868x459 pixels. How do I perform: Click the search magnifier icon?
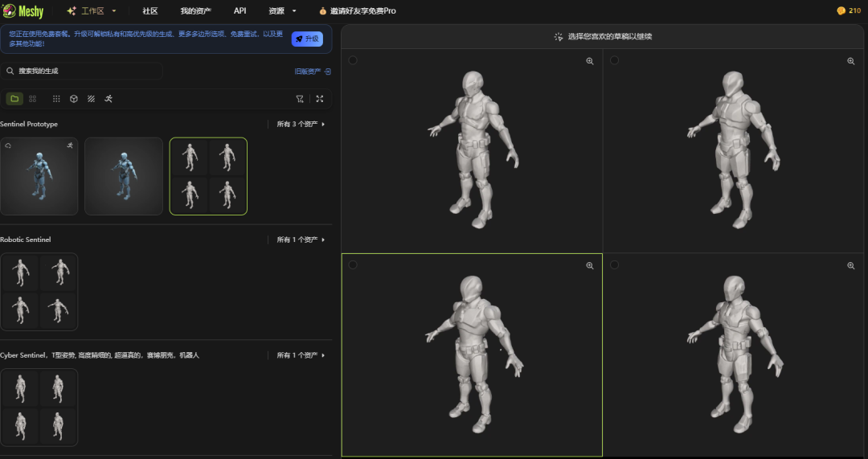pos(10,71)
